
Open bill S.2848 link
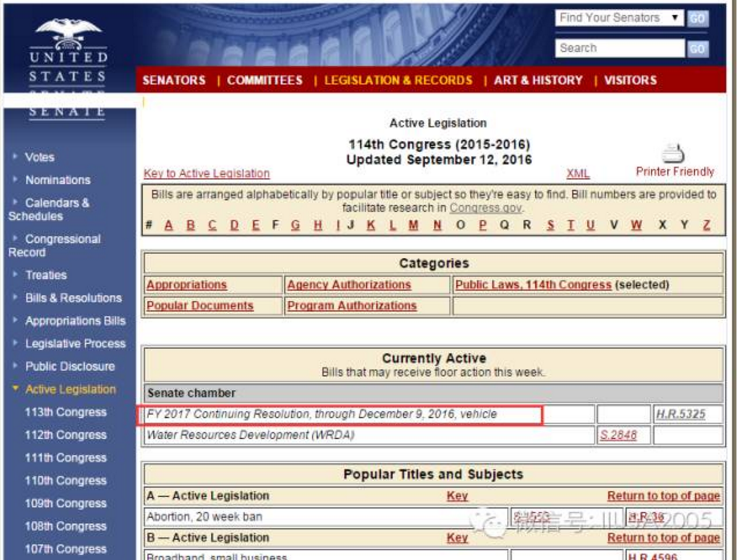point(618,435)
